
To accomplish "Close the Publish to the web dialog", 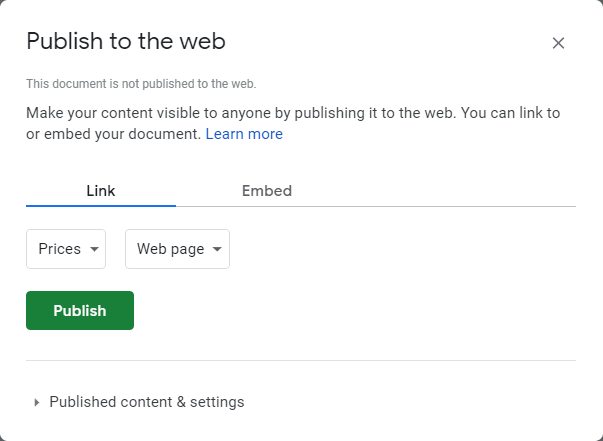I will pos(558,43).
